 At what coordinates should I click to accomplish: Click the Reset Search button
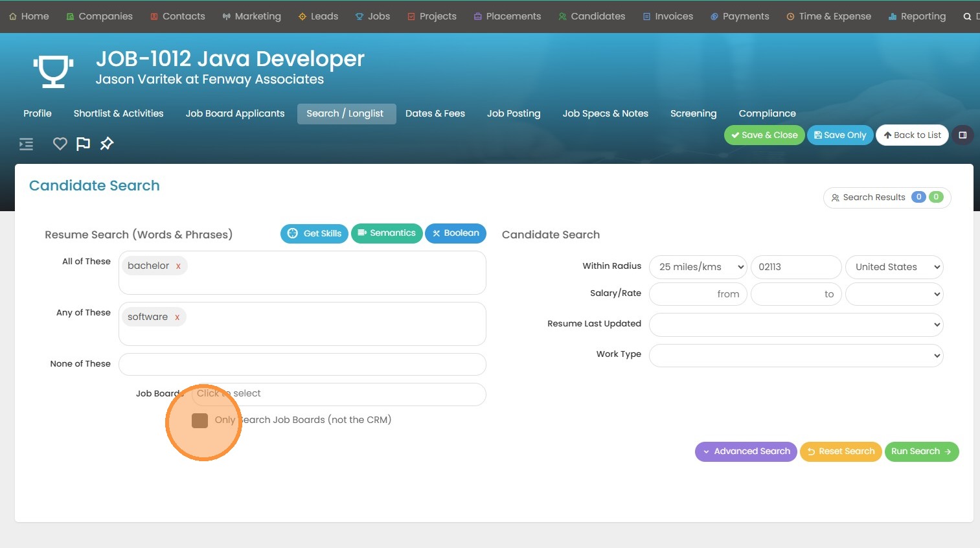click(840, 451)
